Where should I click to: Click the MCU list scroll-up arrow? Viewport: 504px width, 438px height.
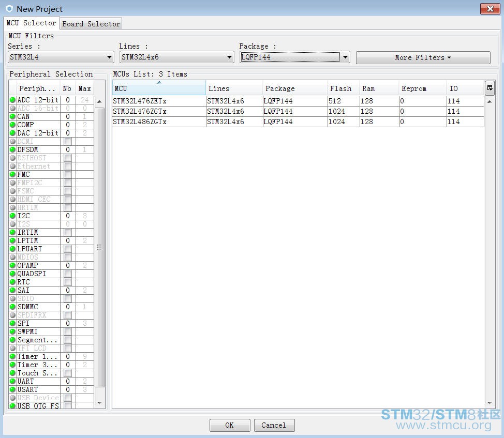coord(490,101)
